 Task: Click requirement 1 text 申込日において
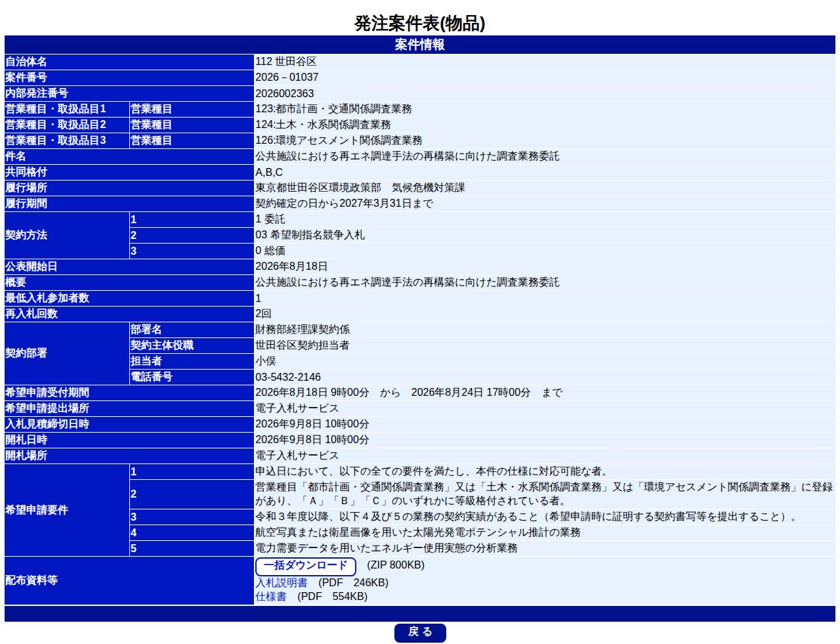(433, 471)
